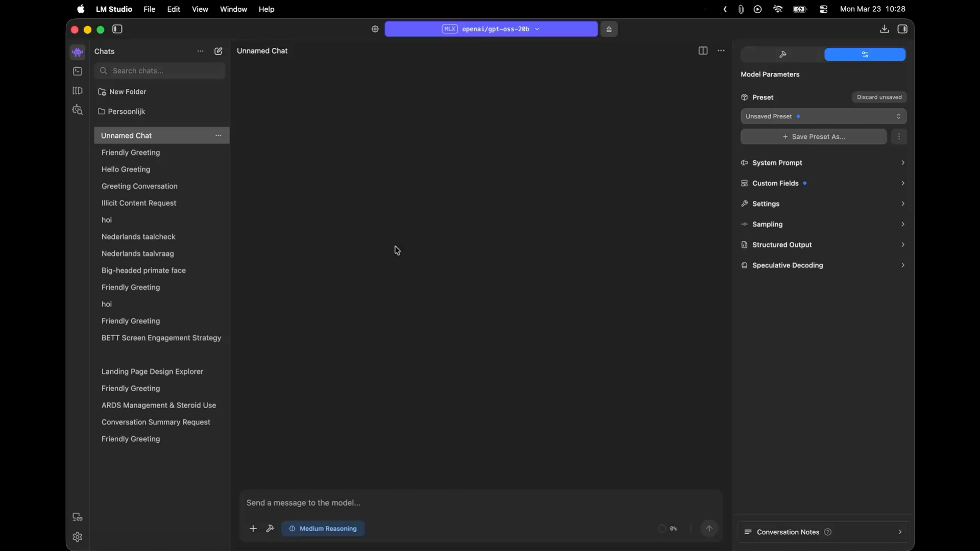Open the Unsaved Preset dropdown
980x551 pixels.
point(823,116)
